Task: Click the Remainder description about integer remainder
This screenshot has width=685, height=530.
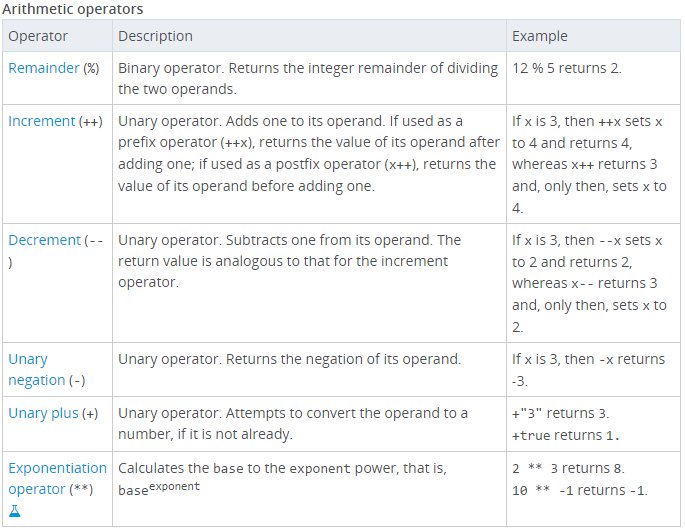Action: (x=308, y=78)
